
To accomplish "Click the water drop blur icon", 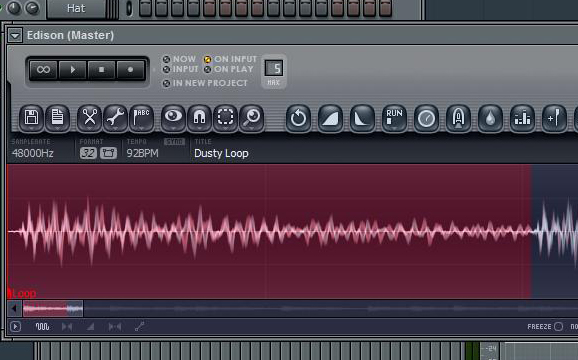I will [x=490, y=118].
